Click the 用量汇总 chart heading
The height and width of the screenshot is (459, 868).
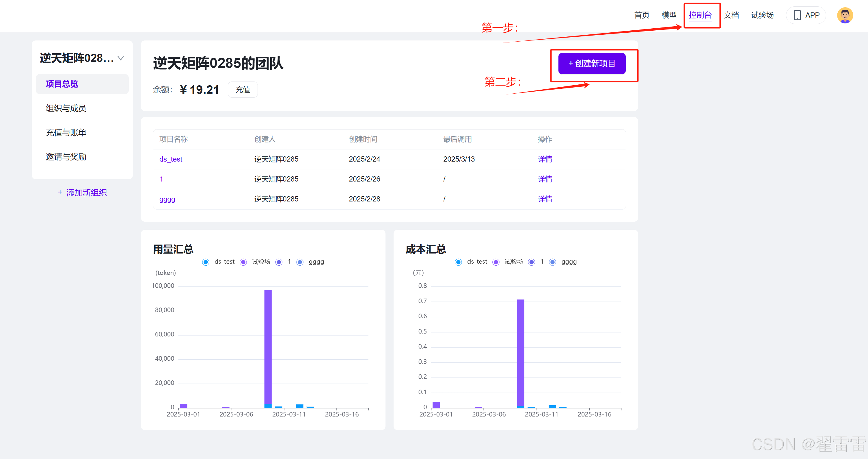click(173, 249)
